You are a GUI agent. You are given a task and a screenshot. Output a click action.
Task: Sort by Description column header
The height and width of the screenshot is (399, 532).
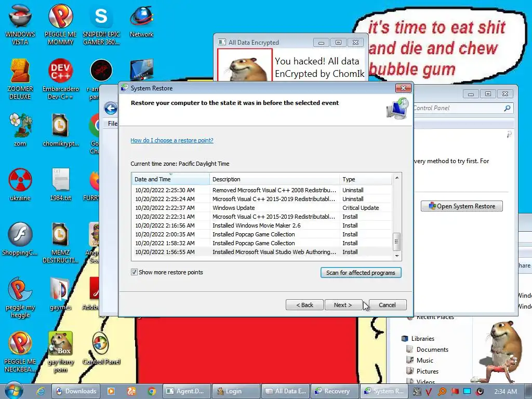274,179
